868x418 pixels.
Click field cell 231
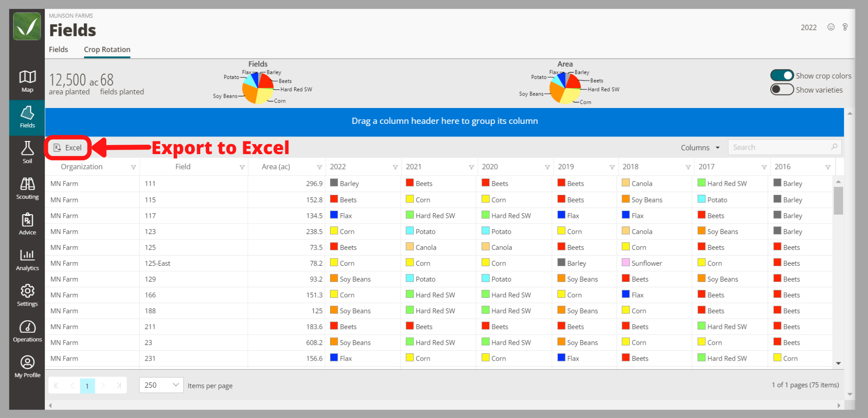coord(150,358)
